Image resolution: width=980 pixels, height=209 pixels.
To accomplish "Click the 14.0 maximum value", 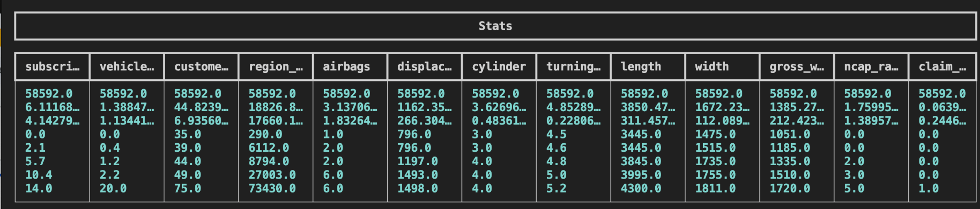I will [39, 188].
